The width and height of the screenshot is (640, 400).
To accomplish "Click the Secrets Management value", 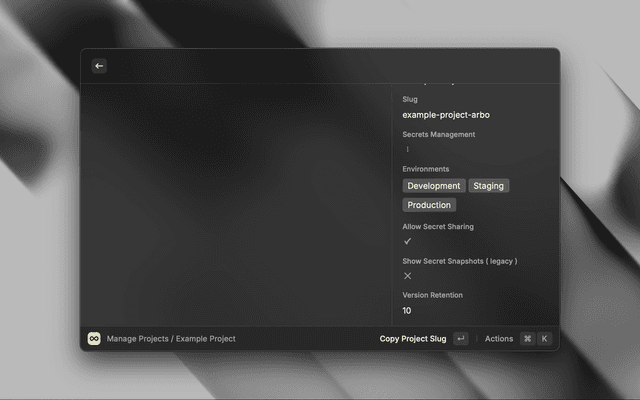I will 407,149.
